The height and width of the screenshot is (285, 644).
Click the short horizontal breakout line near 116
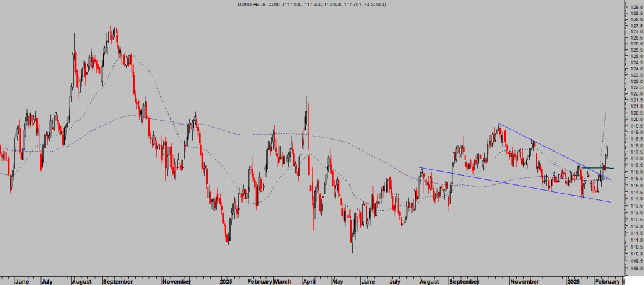(x=605, y=168)
